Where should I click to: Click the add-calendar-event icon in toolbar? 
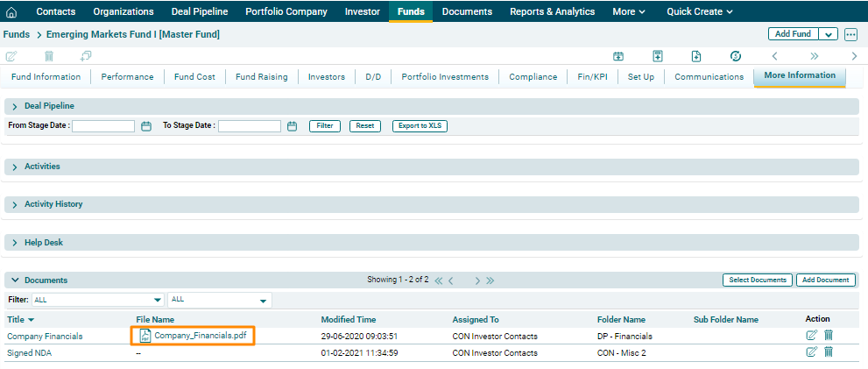617,56
